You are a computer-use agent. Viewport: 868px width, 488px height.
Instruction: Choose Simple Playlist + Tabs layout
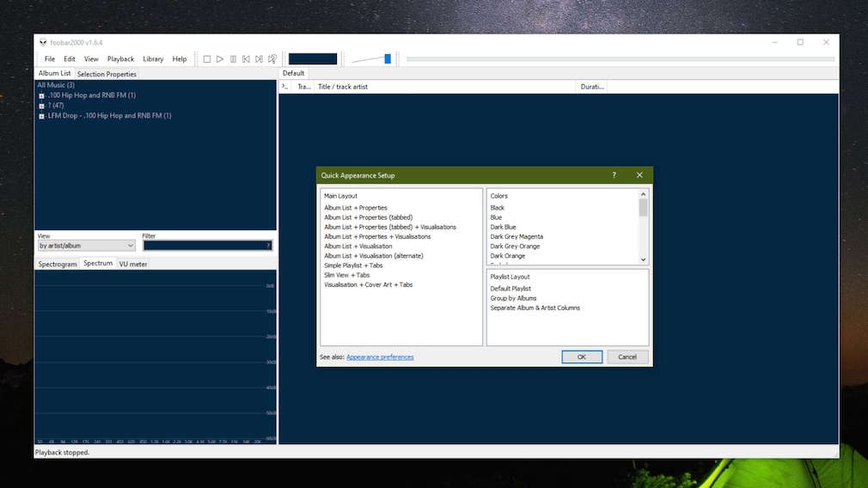353,265
